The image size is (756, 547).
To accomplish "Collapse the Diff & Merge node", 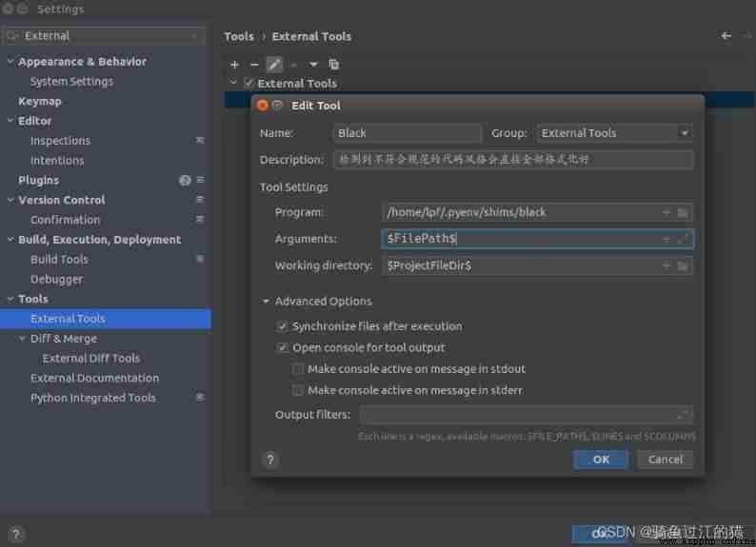I will pyautogui.click(x=22, y=338).
